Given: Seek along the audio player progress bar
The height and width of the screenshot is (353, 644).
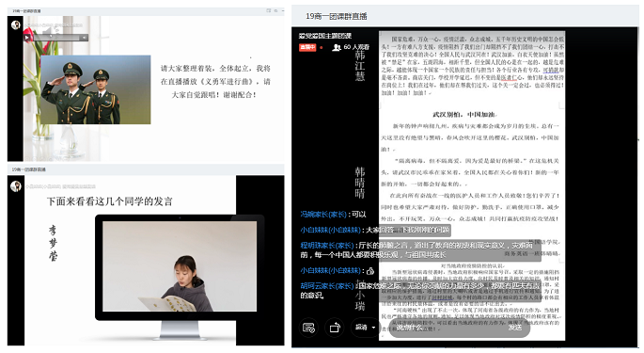Looking at the screenshot, I should tap(55, 38).
